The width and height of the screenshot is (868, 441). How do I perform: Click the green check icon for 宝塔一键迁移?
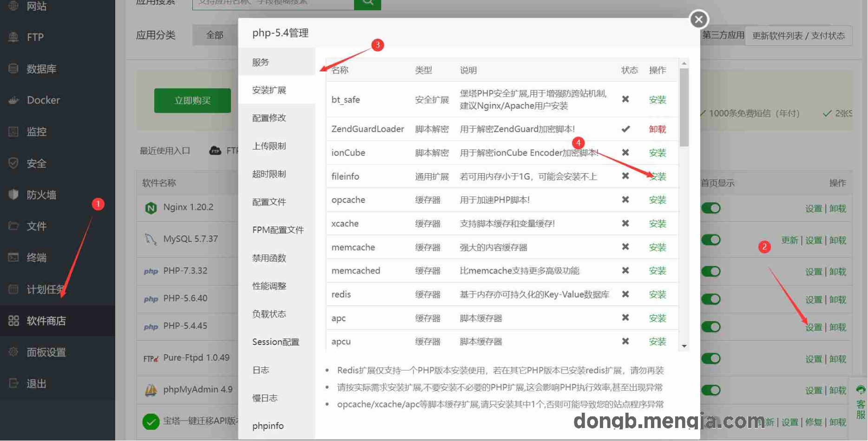coord(151,422)
